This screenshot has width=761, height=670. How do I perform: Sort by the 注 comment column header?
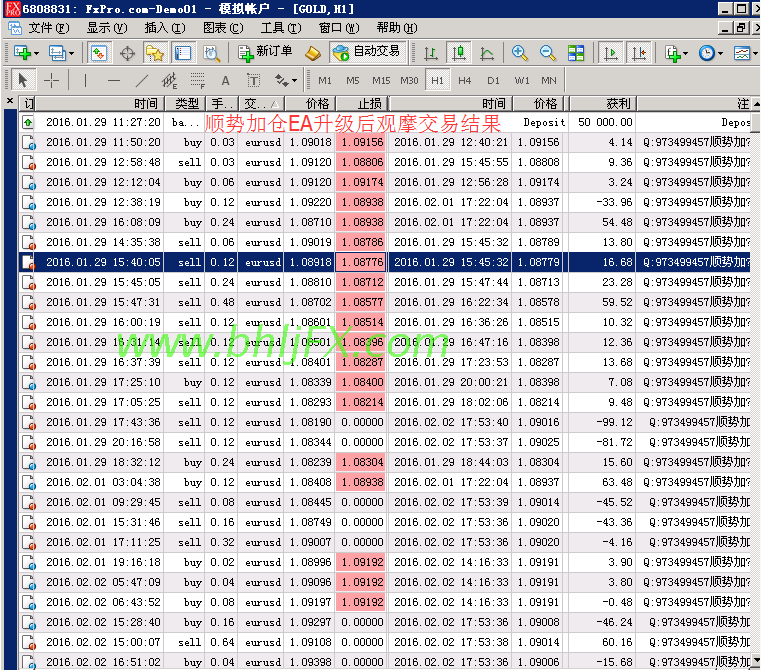[695, 103]
